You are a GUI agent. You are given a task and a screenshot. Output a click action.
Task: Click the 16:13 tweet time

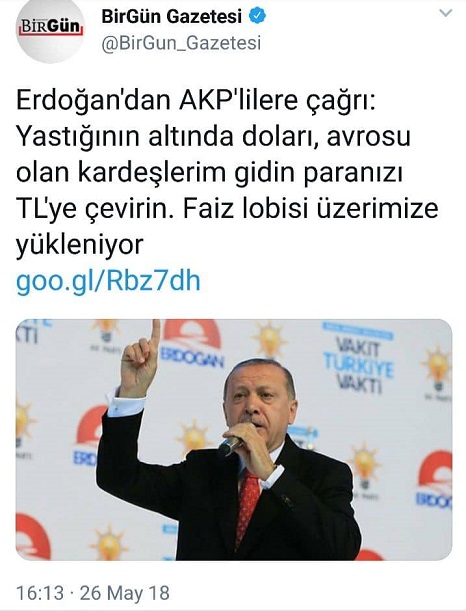tap(40, 593)
